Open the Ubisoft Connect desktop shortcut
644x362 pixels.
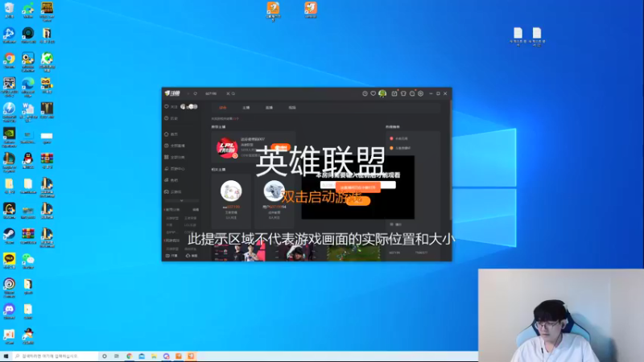9,287
